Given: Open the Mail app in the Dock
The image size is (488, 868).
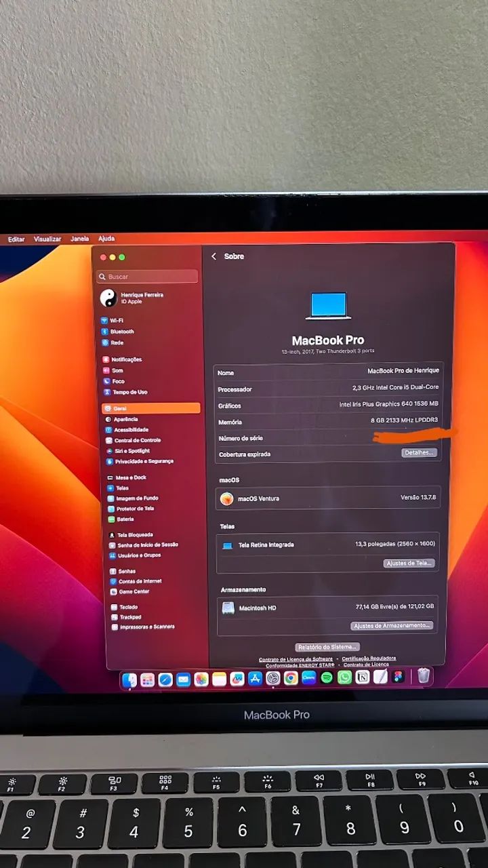Looking at the screenshot, I should 183,679.
